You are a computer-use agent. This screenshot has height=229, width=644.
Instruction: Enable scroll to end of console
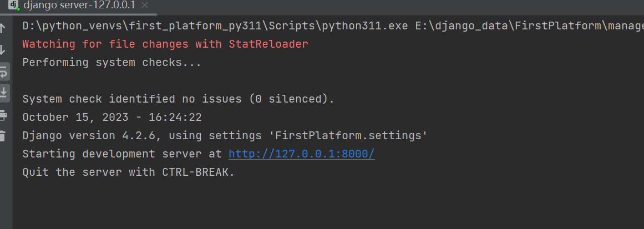click(x=4, y=92)
